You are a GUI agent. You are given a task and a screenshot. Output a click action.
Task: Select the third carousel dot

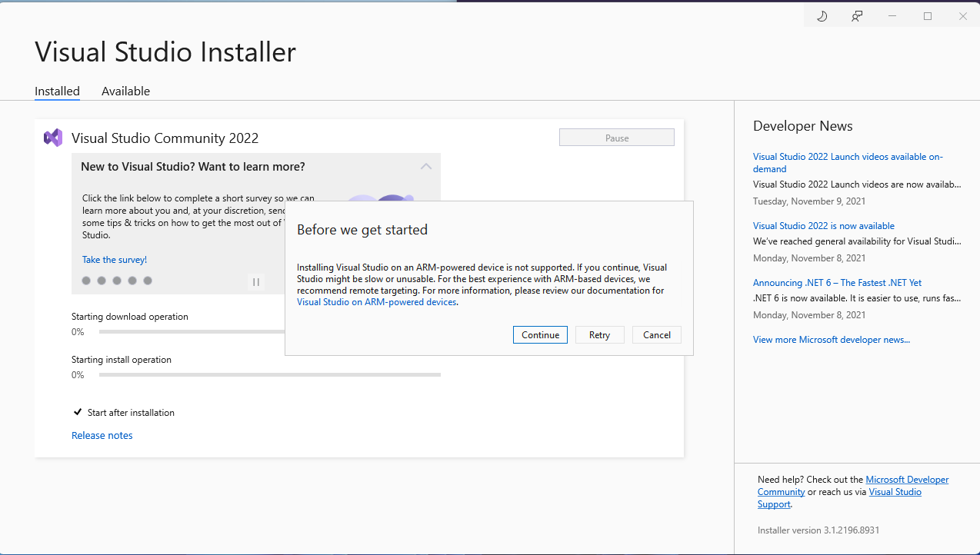click(117, 281)
